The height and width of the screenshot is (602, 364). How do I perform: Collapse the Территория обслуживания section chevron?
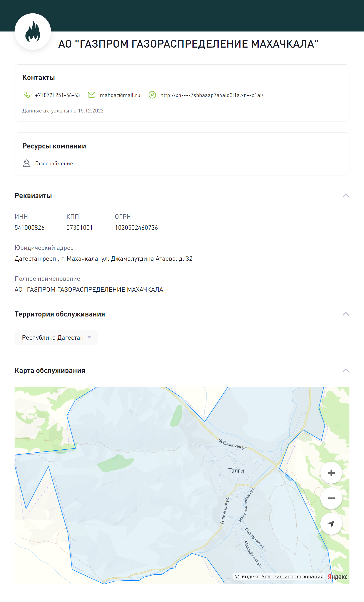tap(346, 314)
